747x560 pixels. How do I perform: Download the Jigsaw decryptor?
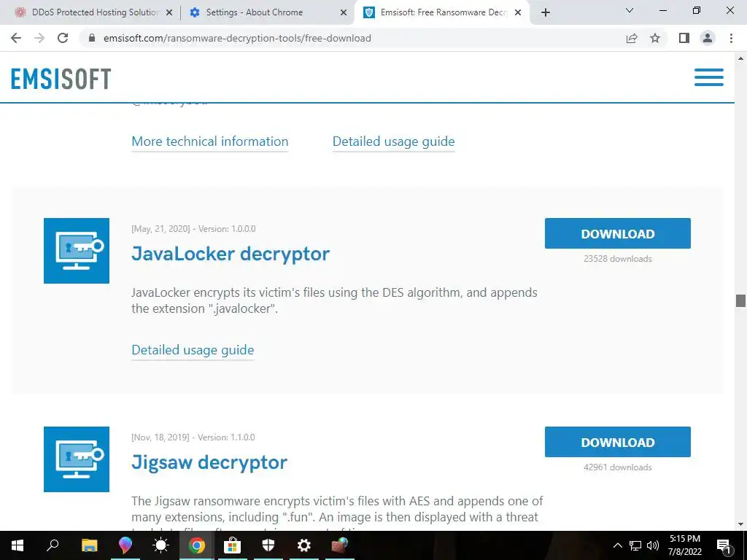click(x=617, y=442)
